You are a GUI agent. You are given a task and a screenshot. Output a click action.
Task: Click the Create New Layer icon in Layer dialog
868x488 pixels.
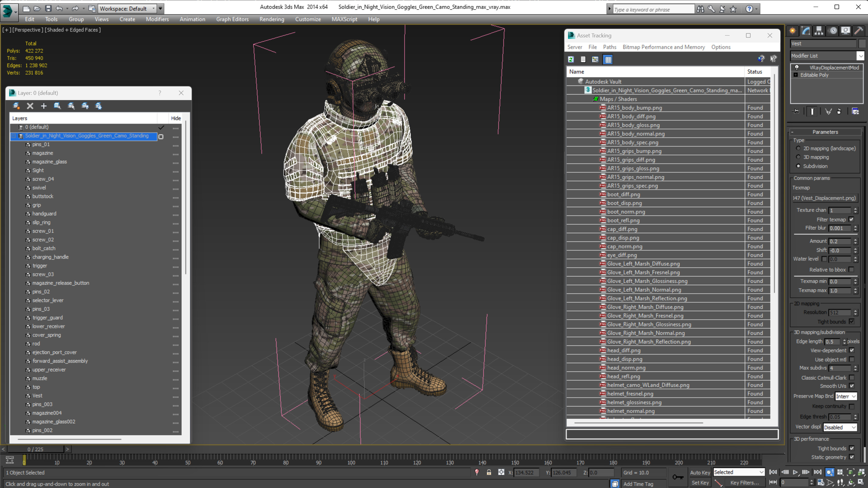coord(16,106)
